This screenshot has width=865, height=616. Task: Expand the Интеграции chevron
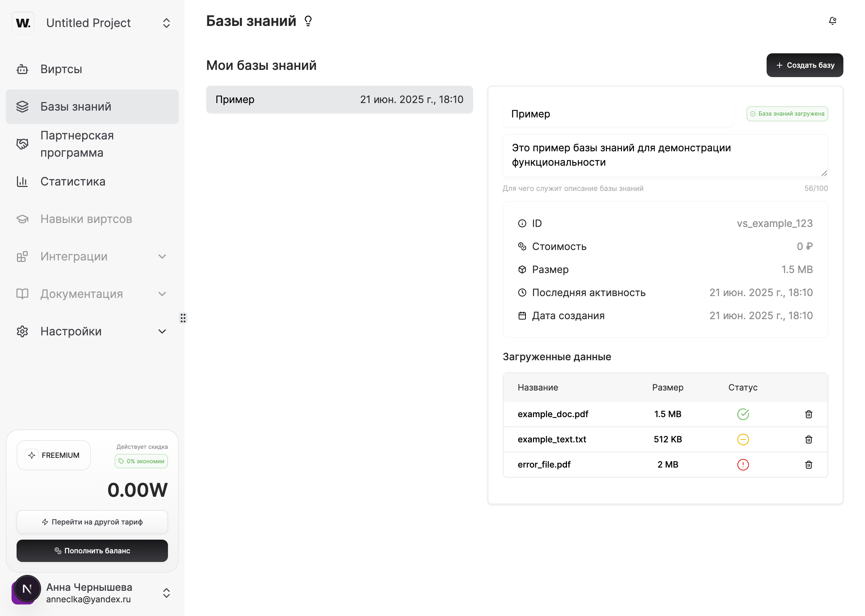(x=162, y=257)
